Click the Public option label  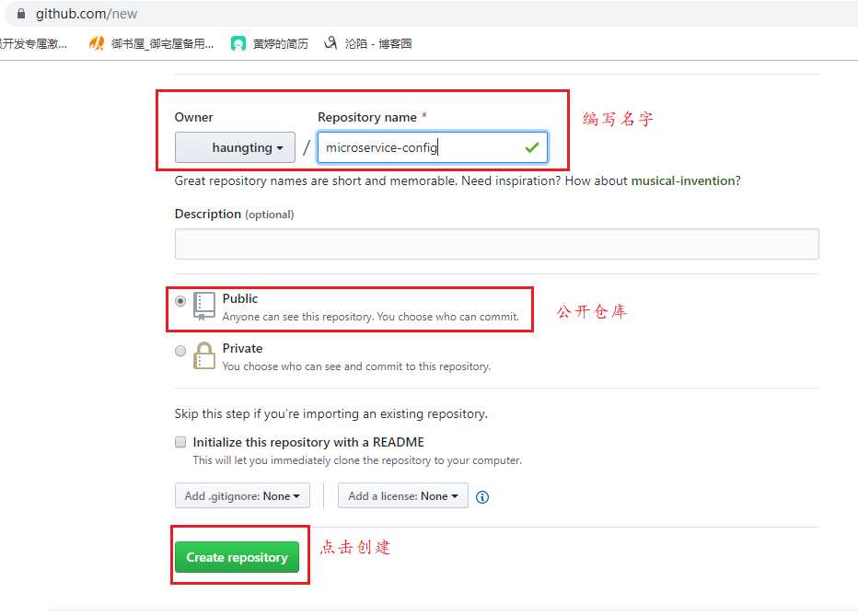click(x=239, y=298)
